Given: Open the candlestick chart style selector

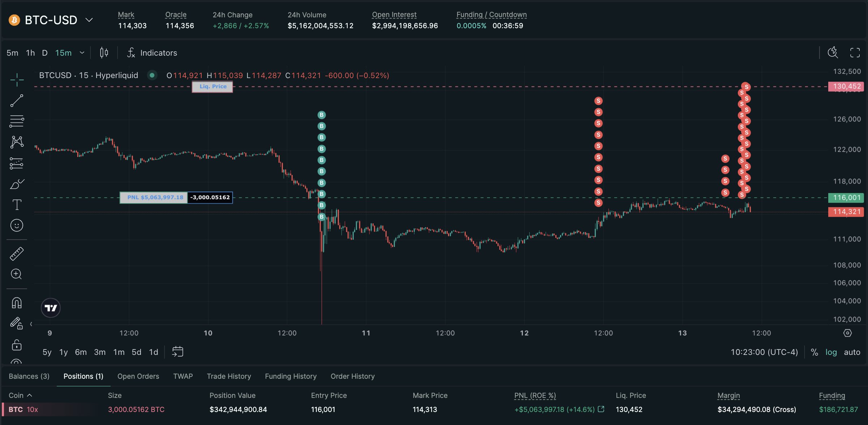Looking at the screenshot, I should pos(104,53).
